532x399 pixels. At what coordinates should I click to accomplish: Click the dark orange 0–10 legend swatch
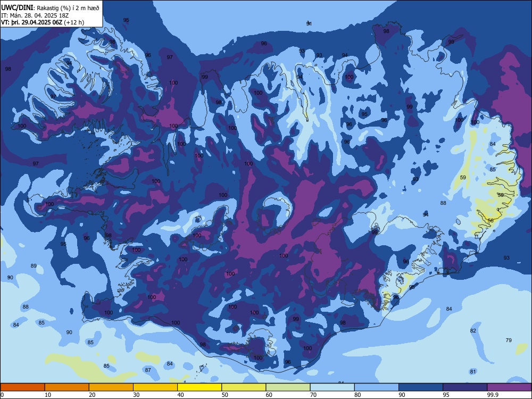coord(22,387)
